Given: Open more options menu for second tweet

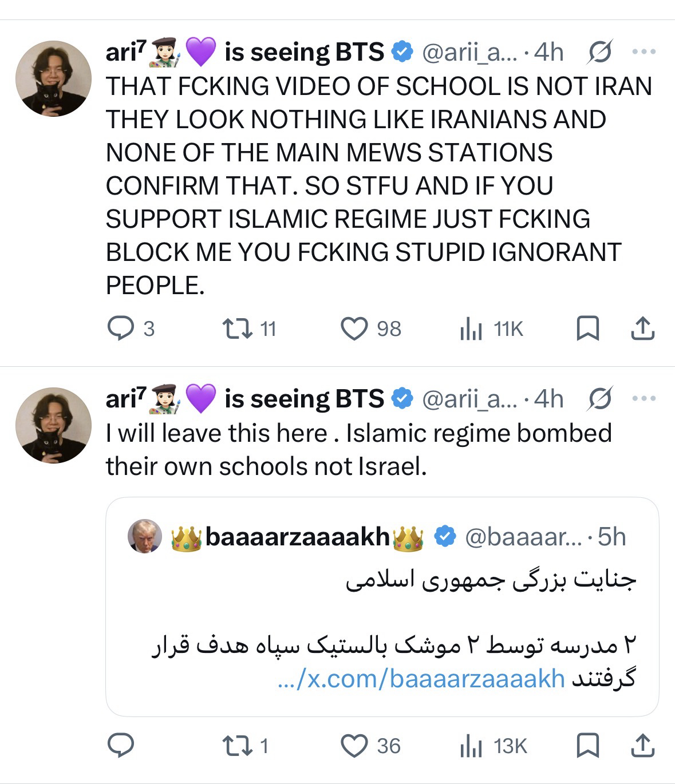Looking at the screenshot, I should [x=644, y=399].
